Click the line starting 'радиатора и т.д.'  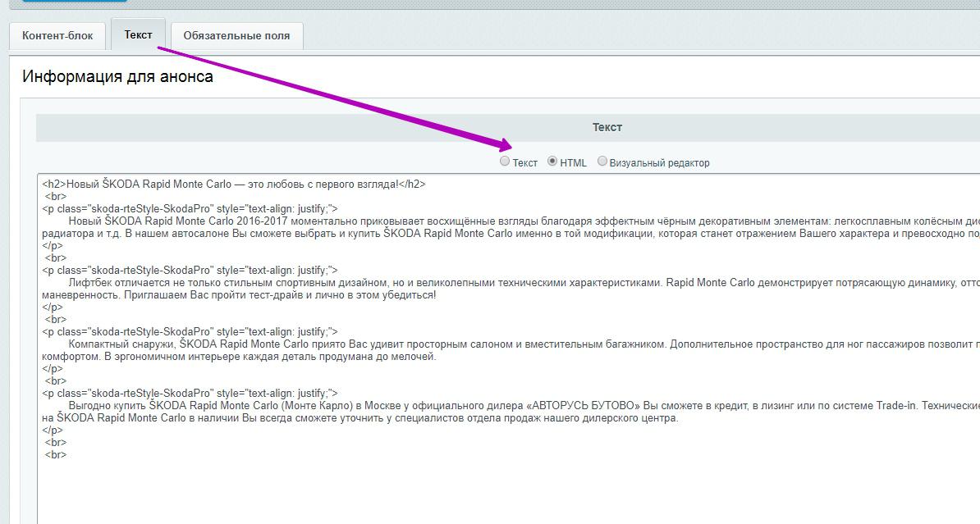point(511,234)
